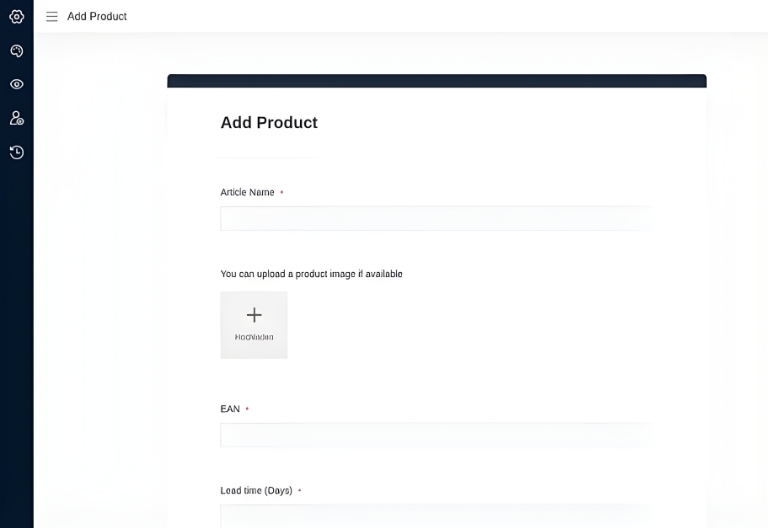Click the plus icon to upload image
768x528 pixels.
(254, 315)
